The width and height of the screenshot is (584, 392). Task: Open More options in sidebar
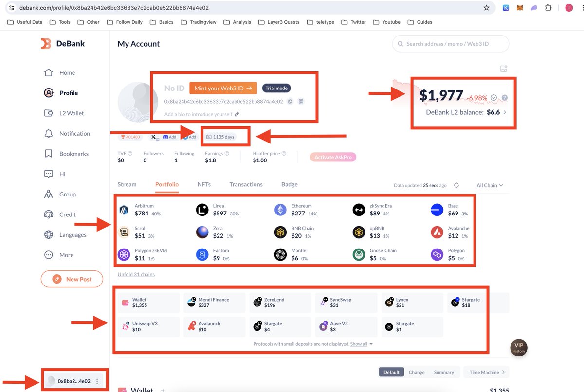(59, 255)
